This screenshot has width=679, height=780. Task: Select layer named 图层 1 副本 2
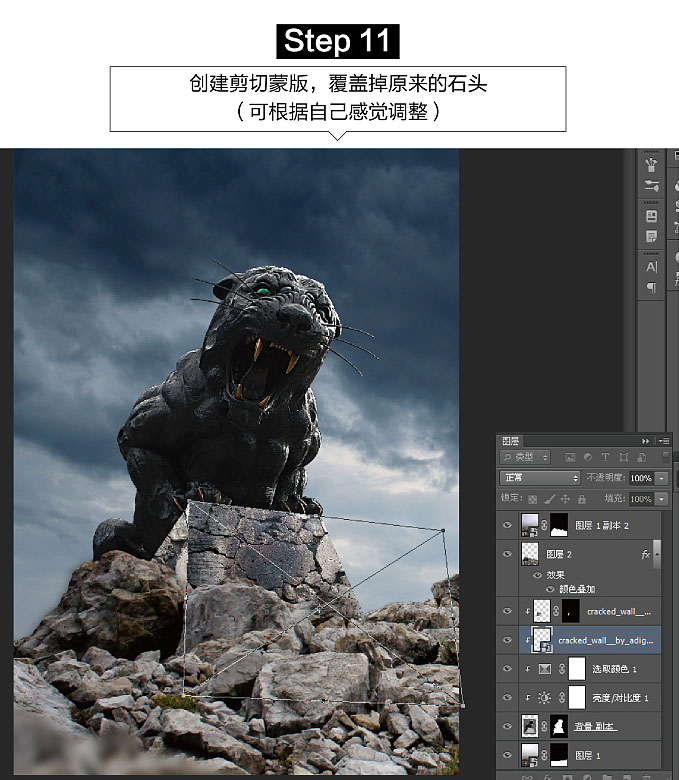click(601, 525)
